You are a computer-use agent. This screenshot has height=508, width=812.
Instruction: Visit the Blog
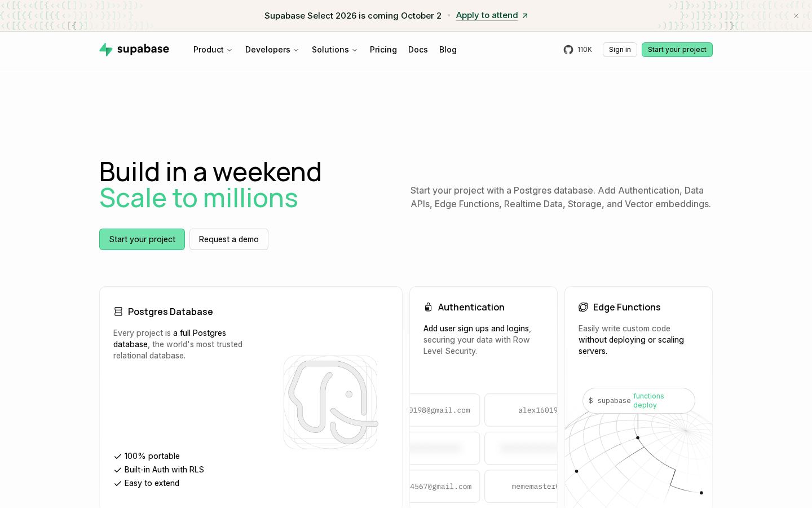point(448,50)
